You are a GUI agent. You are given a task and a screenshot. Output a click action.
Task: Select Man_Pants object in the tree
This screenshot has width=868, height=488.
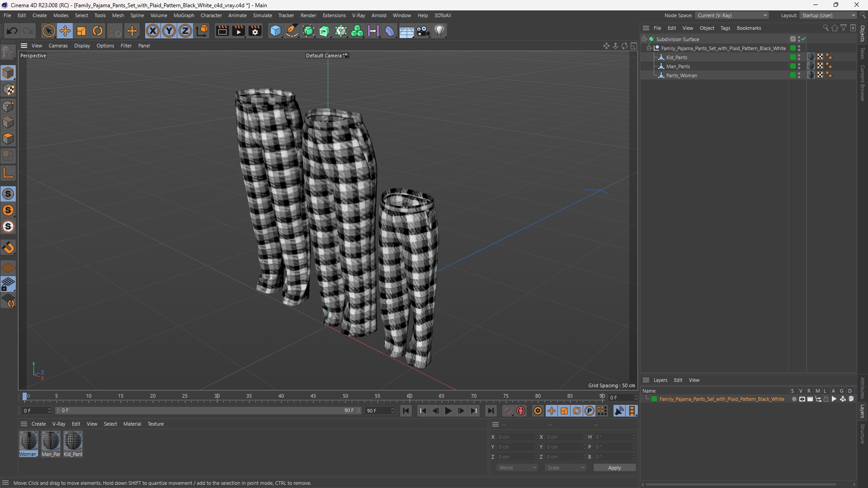pos(678,66)
